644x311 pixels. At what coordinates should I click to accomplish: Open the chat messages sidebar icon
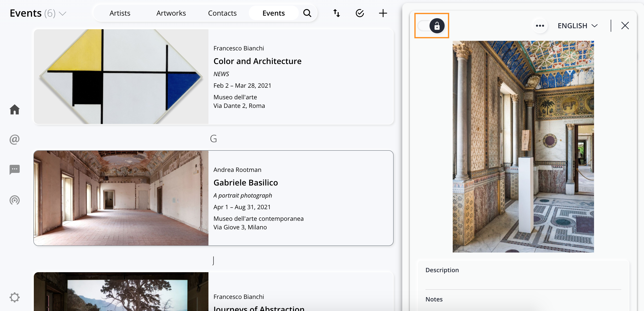15,170
